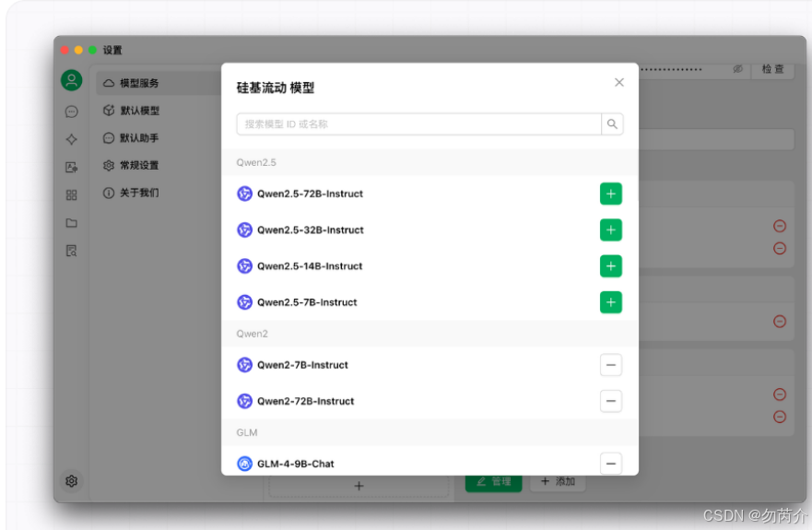Click the Qwen2-72B-Instruct model icon

244,402
